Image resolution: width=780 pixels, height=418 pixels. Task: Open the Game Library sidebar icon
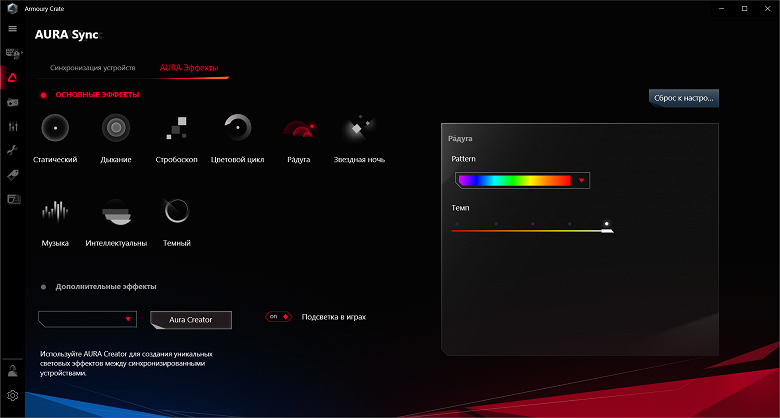[x=13, y=103]
